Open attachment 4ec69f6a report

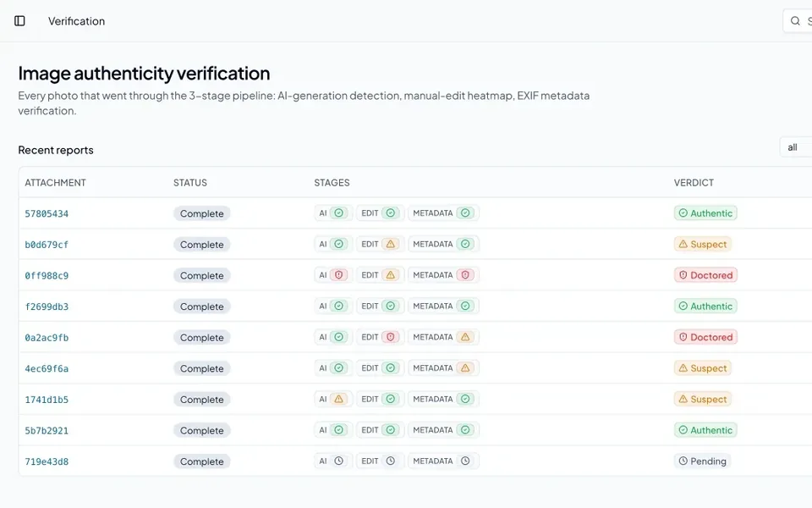(x=47, y=368)
